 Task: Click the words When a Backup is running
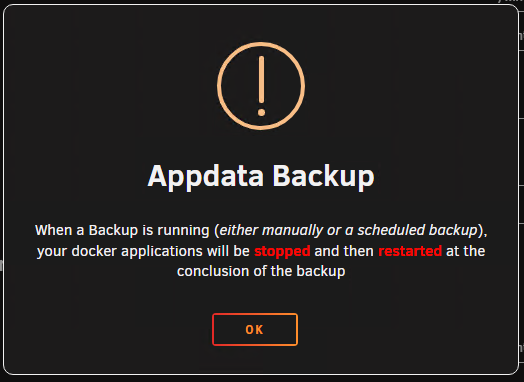coord(122,230)
